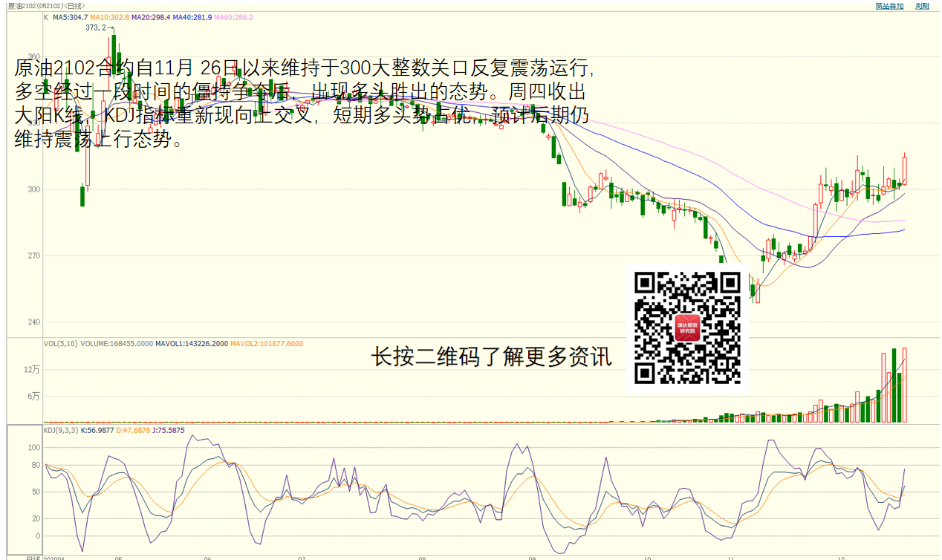
Task: Click the 373.2 high price marker
Action: (95, 27)
